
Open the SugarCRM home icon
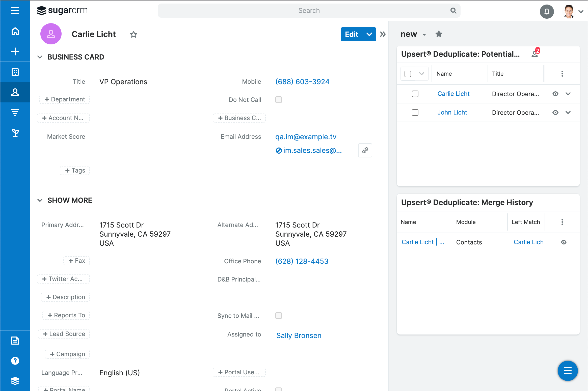(x=15, y=31)
